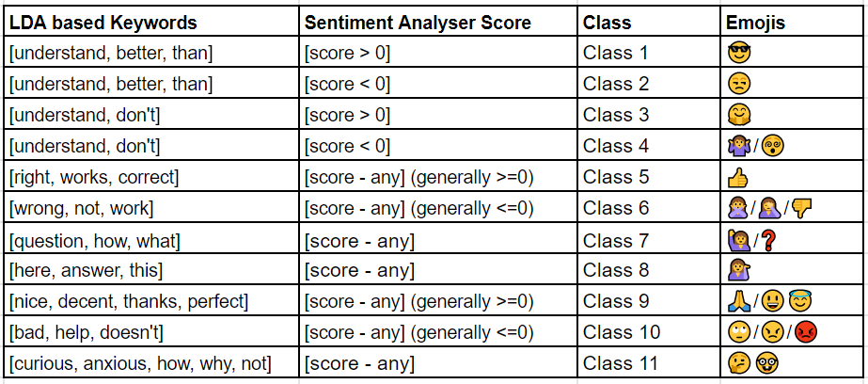
Task: Select the thumbs up emoji
Action: [x=737, y=177]
